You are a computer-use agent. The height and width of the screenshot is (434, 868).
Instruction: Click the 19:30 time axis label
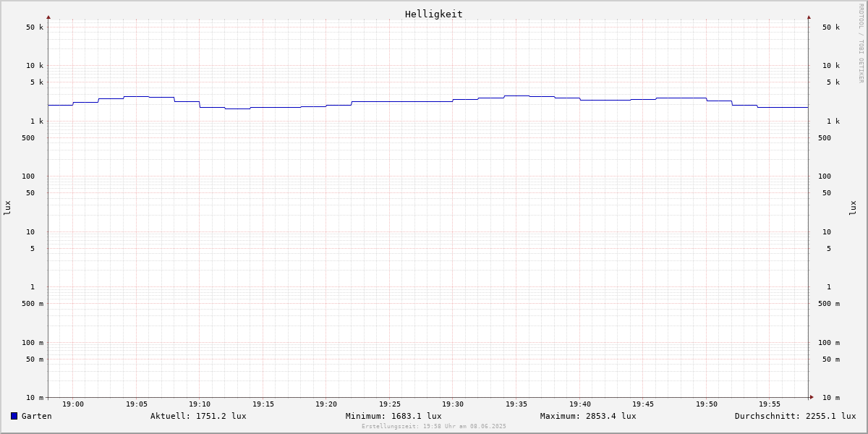[x=453, y=404]
